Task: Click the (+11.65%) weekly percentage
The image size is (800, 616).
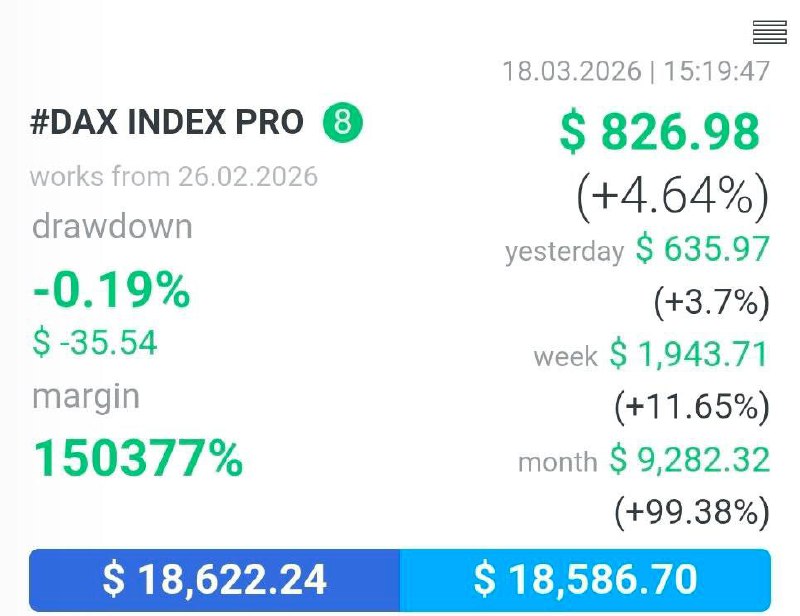Action: [x=690, y=406]
